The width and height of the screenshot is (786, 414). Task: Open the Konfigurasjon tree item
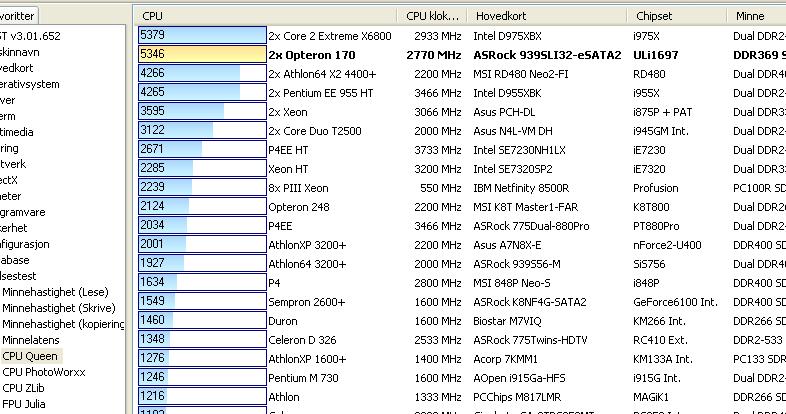click(25, 244)
